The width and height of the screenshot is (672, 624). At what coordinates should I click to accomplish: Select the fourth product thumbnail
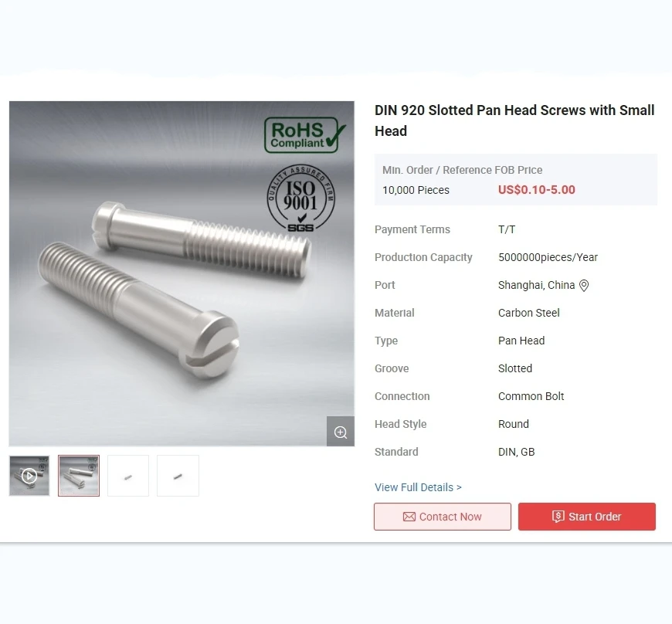pyautogui.click(x=178, y=476)
